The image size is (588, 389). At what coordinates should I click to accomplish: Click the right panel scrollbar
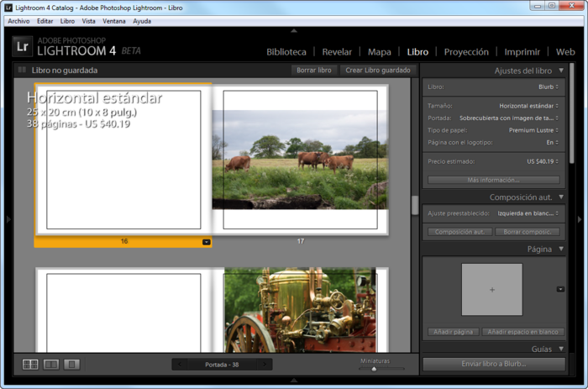coord(572,113)
